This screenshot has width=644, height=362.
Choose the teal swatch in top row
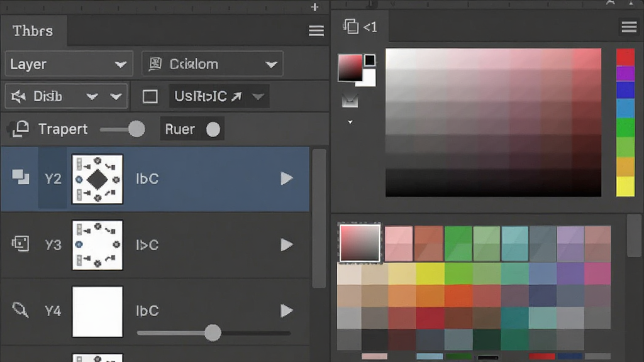(x=514, y=243)
